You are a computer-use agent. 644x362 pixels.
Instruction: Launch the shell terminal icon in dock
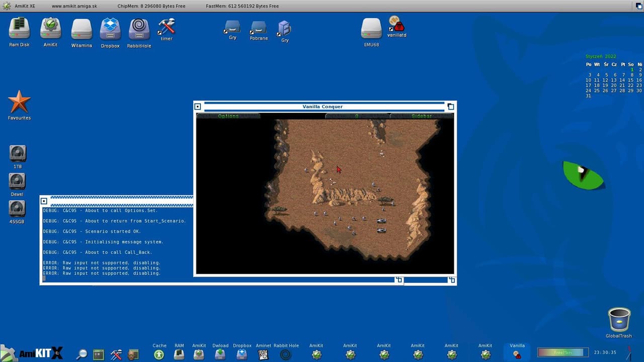pos(99,354)
